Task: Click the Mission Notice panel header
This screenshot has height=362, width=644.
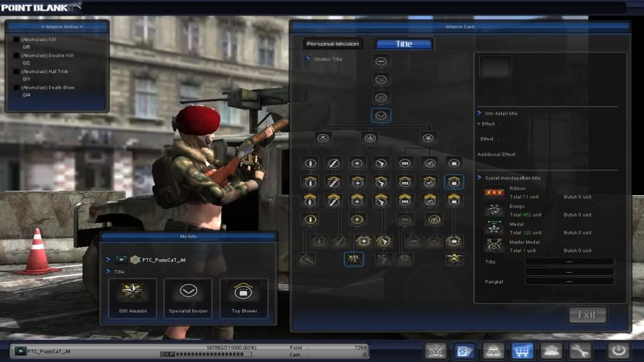Action: click(57, 26)
